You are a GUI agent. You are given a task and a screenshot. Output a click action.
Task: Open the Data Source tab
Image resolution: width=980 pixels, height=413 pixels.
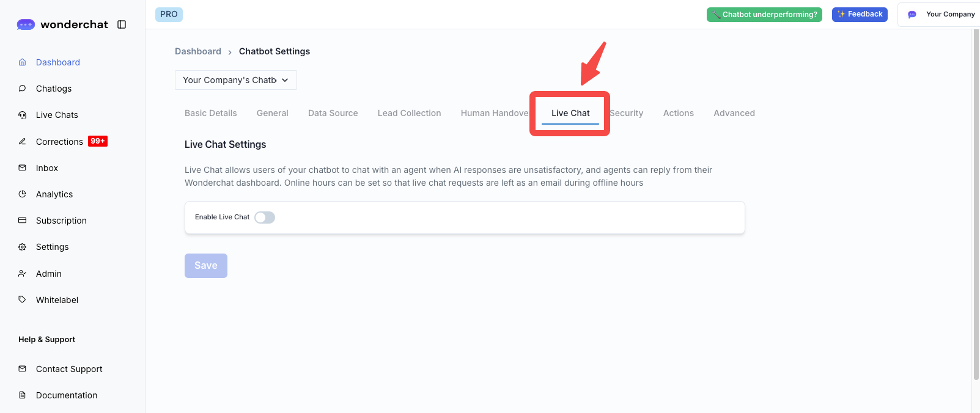pyautogui.click(x=333, y=113)
